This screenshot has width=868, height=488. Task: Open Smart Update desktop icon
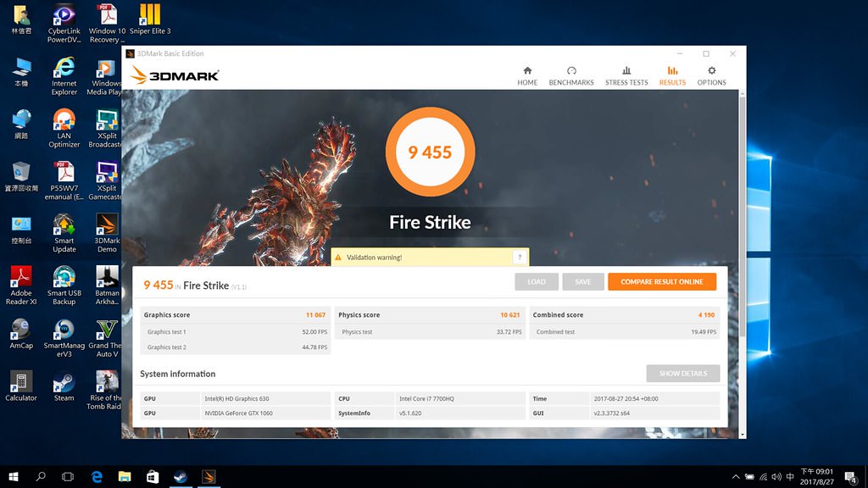tap(64, 234)
